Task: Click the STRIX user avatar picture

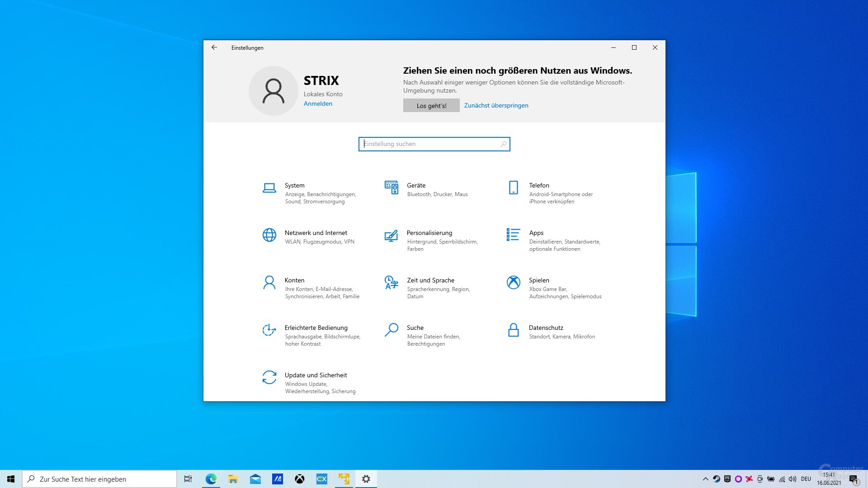Action: coord(274,91)
